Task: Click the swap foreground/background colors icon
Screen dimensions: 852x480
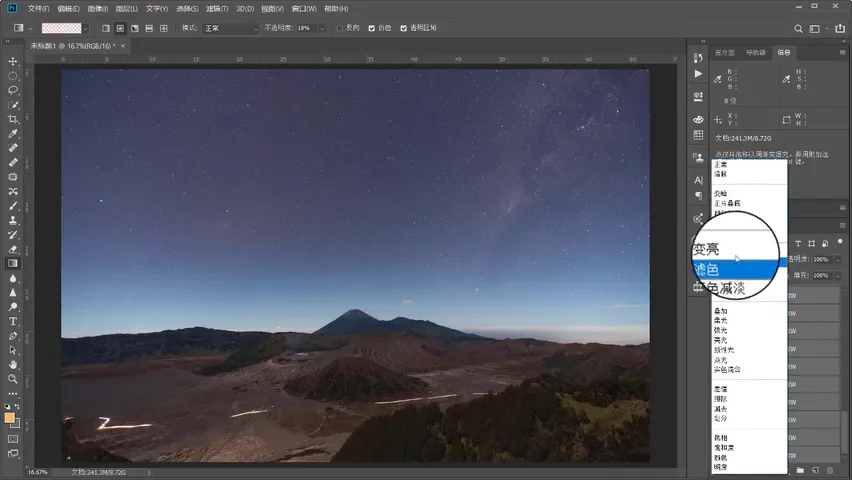Action: tap(17, 406)
